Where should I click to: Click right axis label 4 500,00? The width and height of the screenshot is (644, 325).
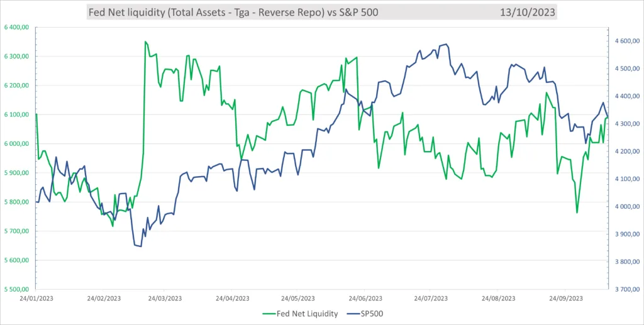tap(627, 69)
